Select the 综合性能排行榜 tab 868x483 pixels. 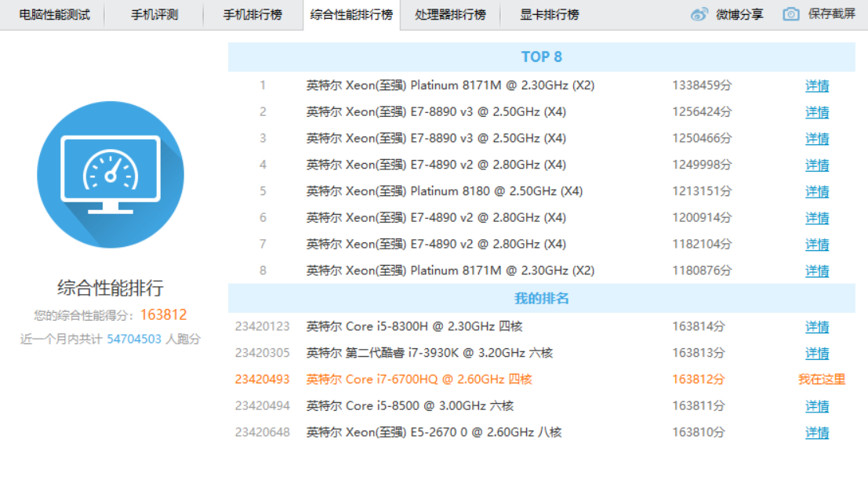351,14
